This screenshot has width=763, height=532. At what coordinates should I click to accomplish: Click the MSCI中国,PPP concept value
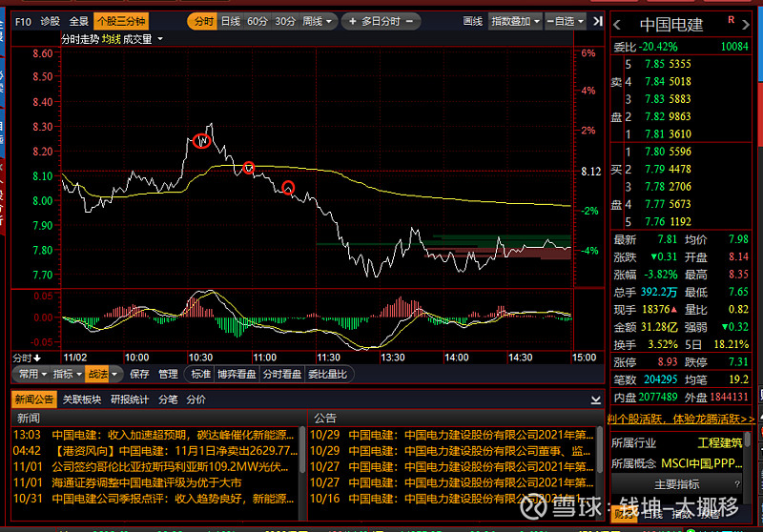pos(701,463)
